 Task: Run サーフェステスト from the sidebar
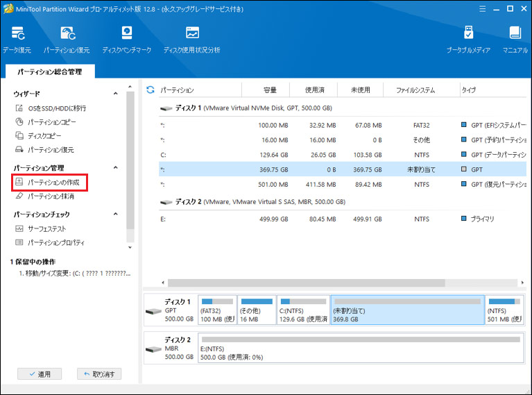click(41, 229)
